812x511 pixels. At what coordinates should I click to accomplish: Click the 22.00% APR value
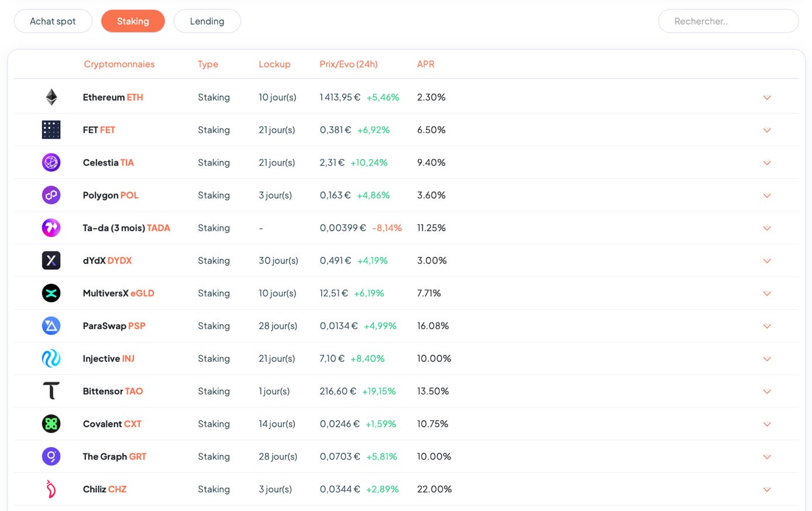[435, 489]
